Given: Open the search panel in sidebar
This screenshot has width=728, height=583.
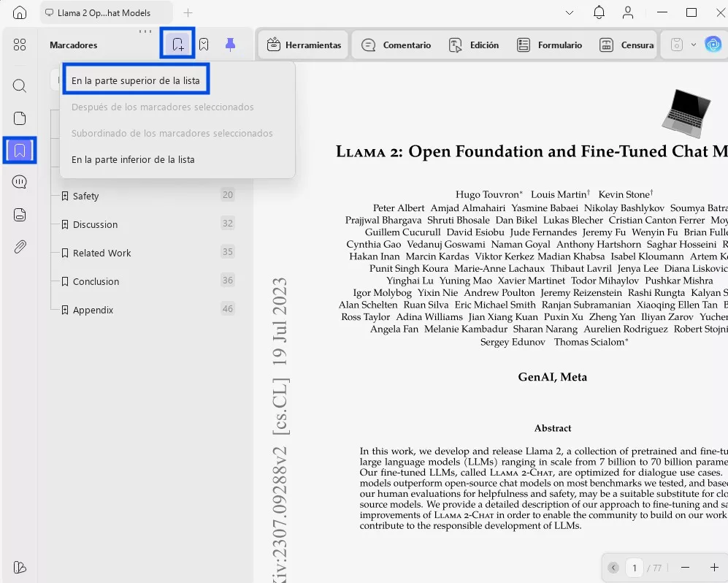Looking at the screenshot, I should 20,85.
